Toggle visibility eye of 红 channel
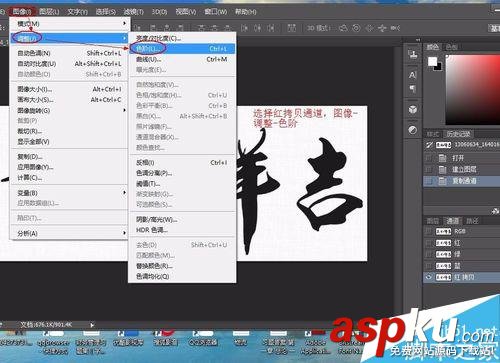Image resolution: width=500 pixels, height=363 pixels. point(429,243)
